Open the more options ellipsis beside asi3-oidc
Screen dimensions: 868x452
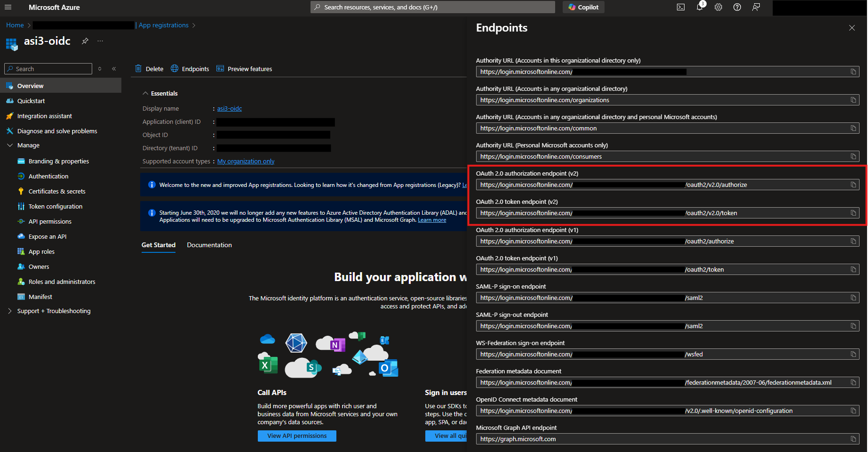[100, 41]
